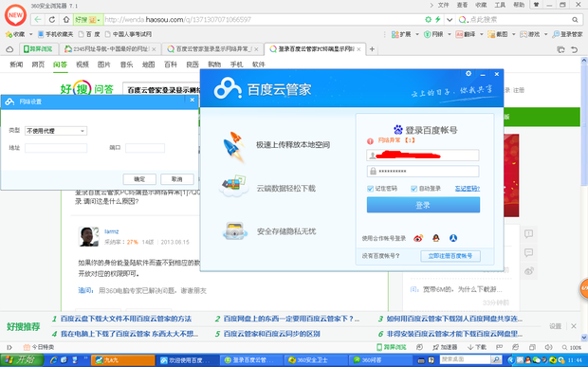Screen dimensions: 588x367
Task: Open the 文件 menu
Action: tap(443, 5)
